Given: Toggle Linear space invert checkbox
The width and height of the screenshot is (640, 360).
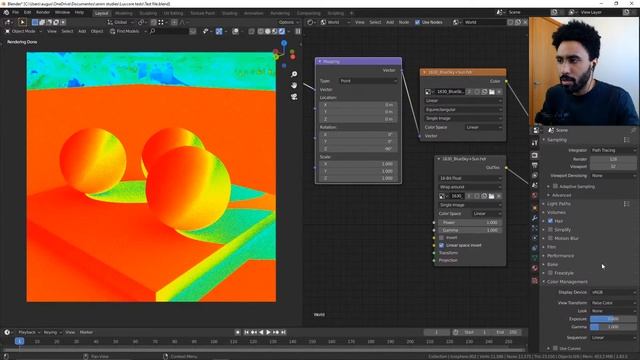Looking at the screenshot, I should [x=441, y=245].
